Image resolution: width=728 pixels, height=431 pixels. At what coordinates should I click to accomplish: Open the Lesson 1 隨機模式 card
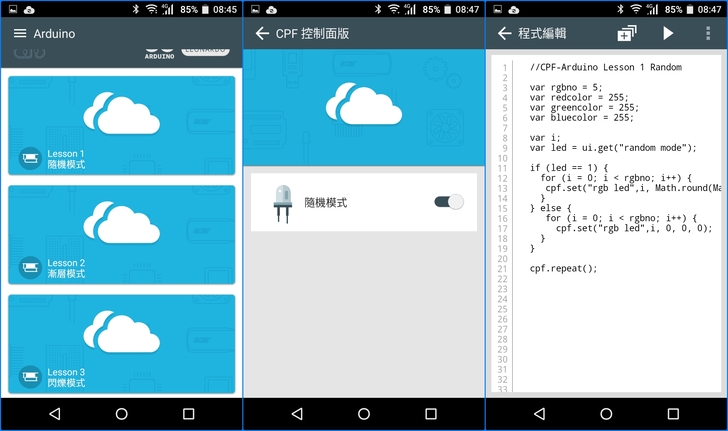coord(122,126)
